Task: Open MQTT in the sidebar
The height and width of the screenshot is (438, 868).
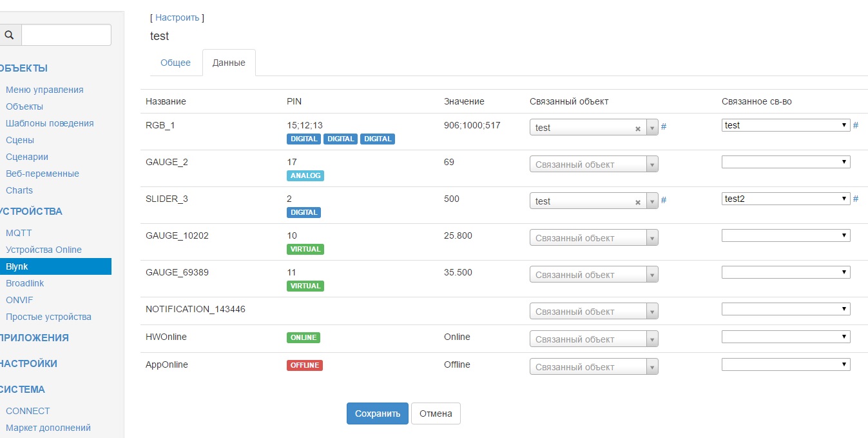Action: (19, 233)
